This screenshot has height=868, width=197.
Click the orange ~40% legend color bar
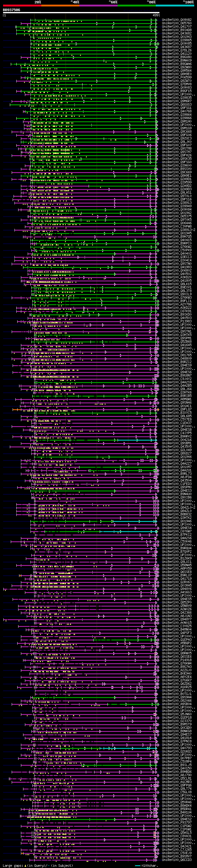(x=60, y=6)
